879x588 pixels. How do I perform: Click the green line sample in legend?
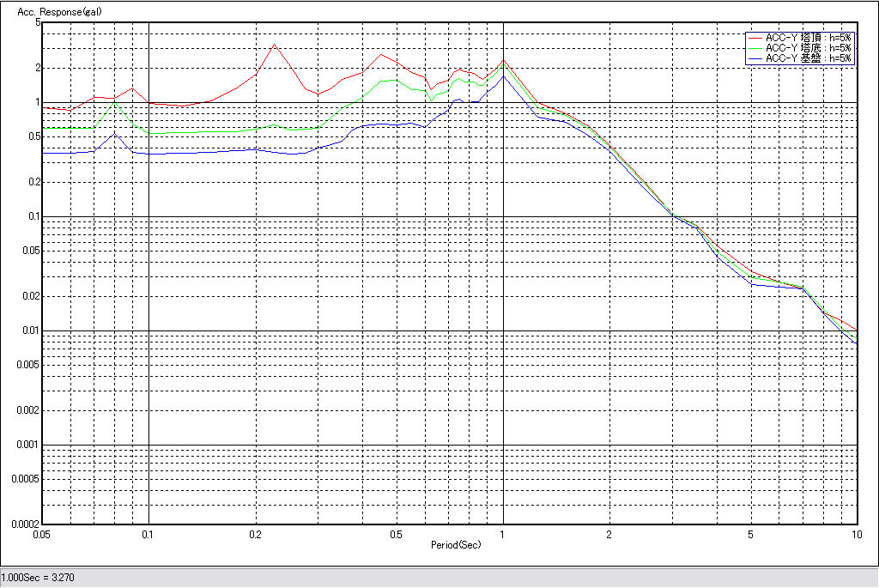click(755, 48)
